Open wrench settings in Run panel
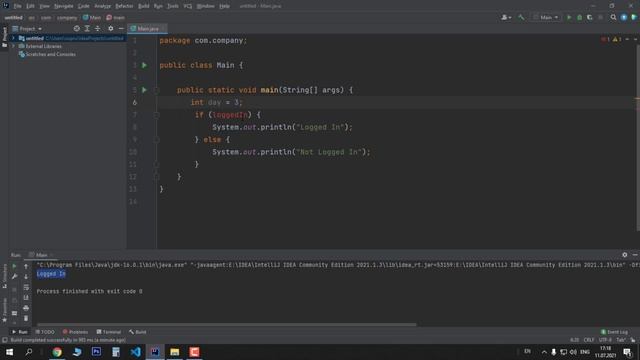Viewport: 640px width, 360px height. click(x=14, y=277)
